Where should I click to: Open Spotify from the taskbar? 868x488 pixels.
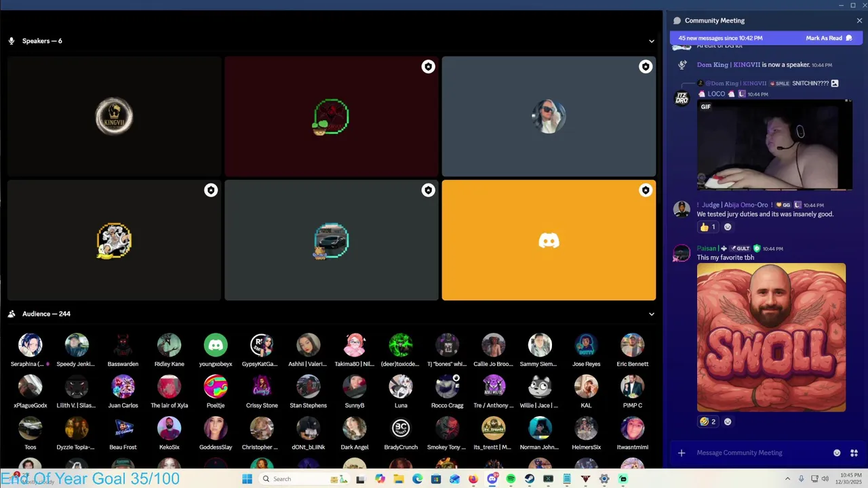(x=511, y=479)
